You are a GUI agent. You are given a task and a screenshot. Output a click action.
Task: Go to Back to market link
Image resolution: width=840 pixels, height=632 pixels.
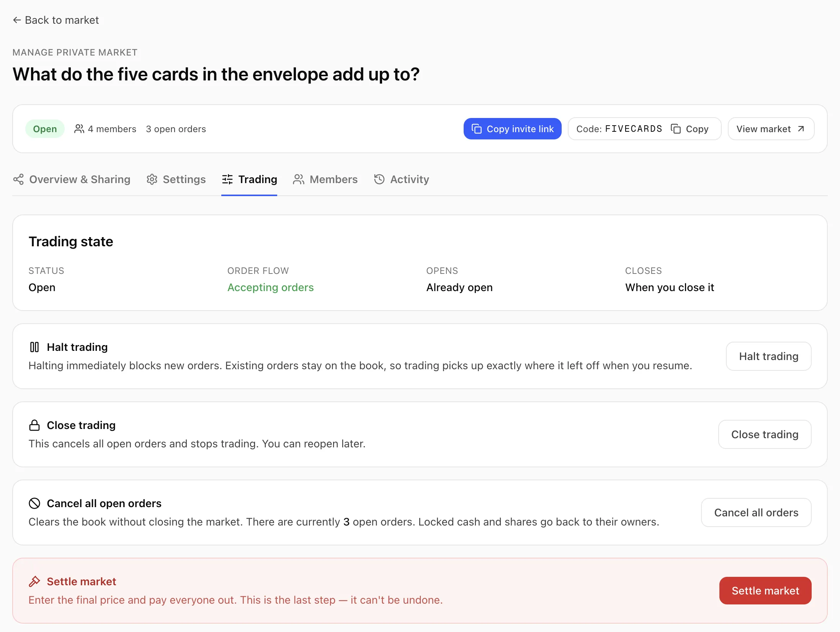pyautogui.click(x=56, y=20)
